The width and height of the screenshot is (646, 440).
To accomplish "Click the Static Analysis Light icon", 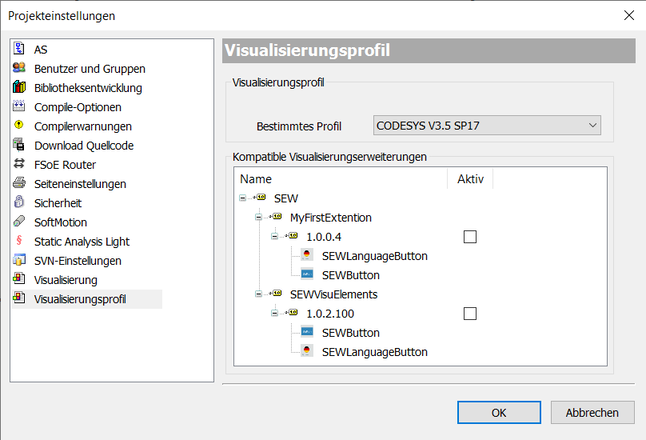I will (20, 241).
